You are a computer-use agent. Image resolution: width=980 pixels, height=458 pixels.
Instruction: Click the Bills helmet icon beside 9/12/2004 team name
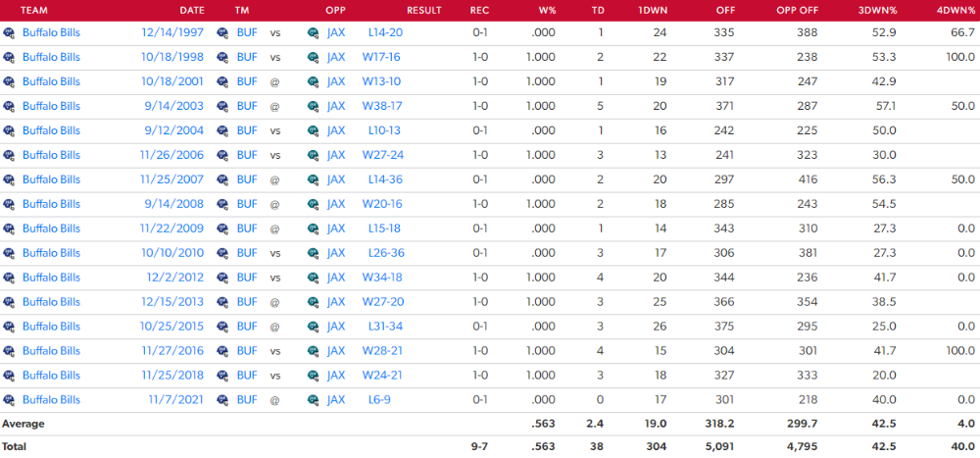tap(8, 130)
